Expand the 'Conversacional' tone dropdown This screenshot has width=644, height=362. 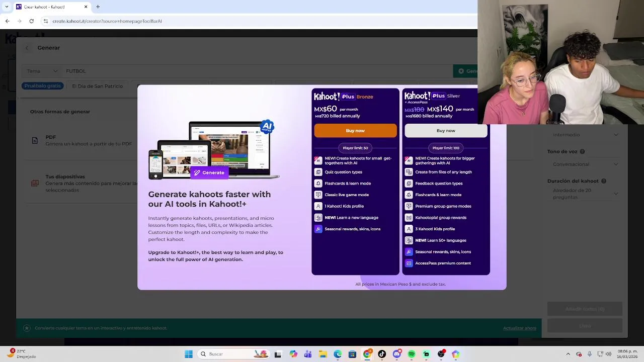[585, 164]
